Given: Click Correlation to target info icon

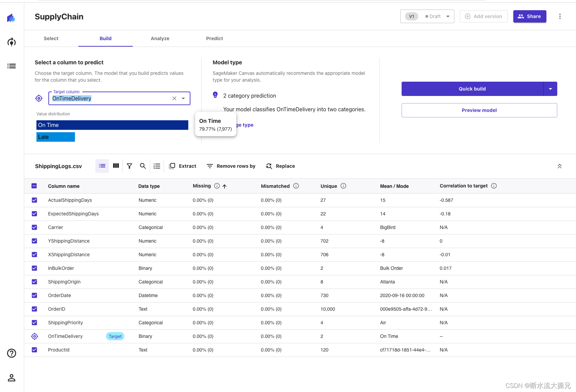Looking at the screenshot, I should click(494, 186).
